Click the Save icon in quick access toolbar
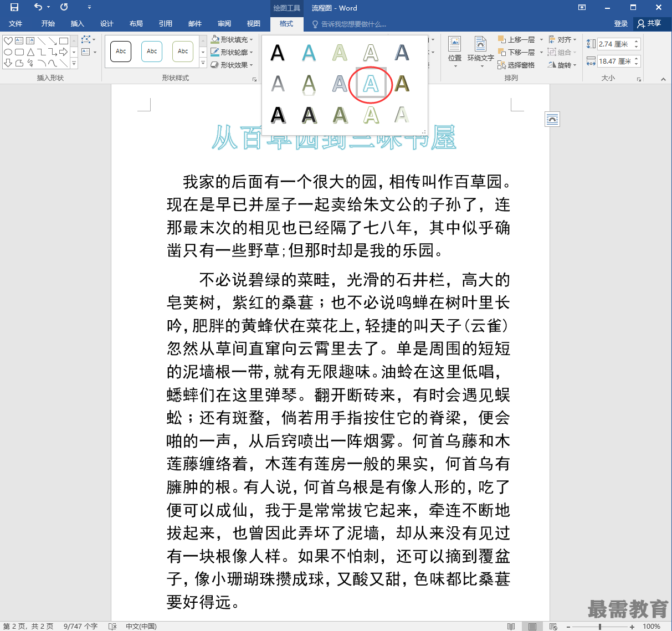 pos(14,7)
